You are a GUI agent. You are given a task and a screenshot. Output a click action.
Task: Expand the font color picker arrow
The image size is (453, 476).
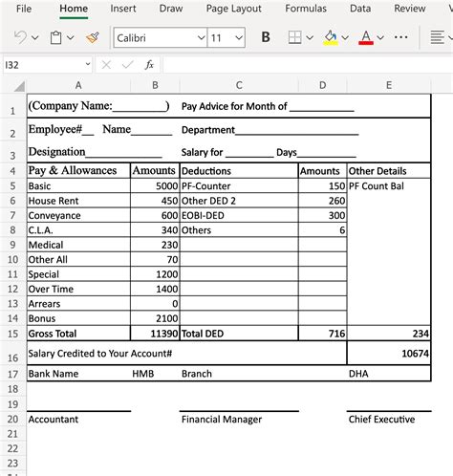pos(380,38)
